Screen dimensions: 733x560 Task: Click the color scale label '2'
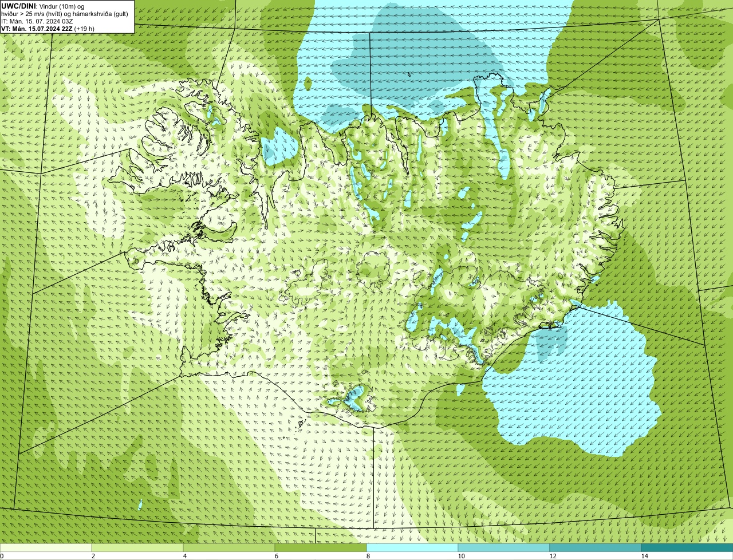[x=93, y=556]
